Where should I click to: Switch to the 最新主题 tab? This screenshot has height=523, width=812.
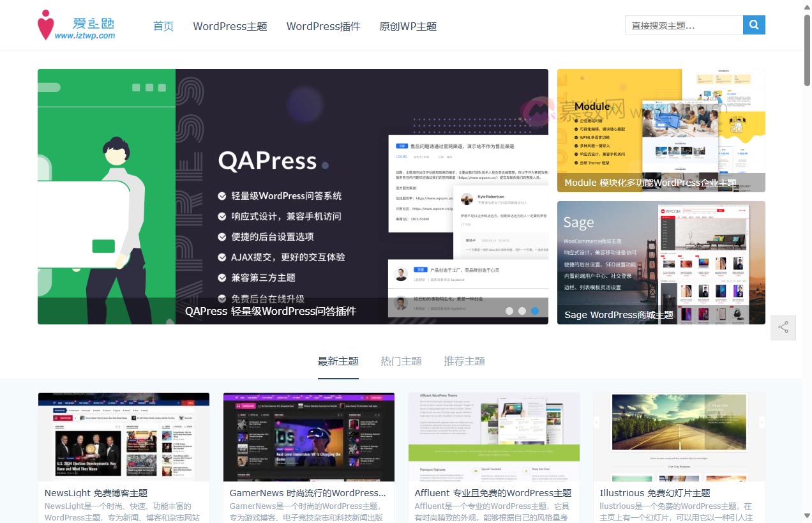pyautogui.click(x=338, y=361)
